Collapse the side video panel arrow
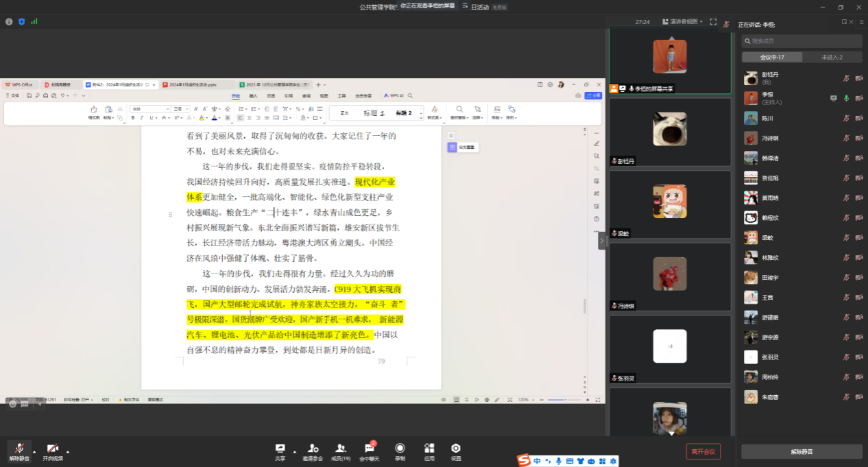 click(x=602, y=241)
